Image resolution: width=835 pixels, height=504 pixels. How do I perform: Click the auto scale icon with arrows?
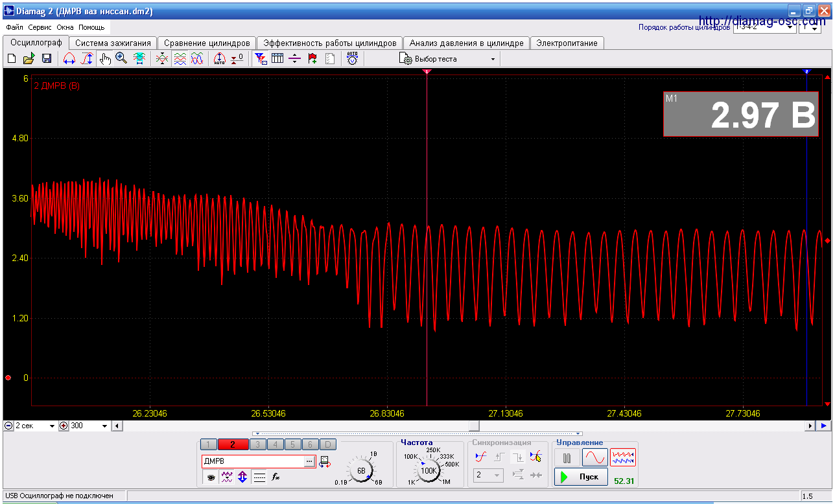(220, 59)
